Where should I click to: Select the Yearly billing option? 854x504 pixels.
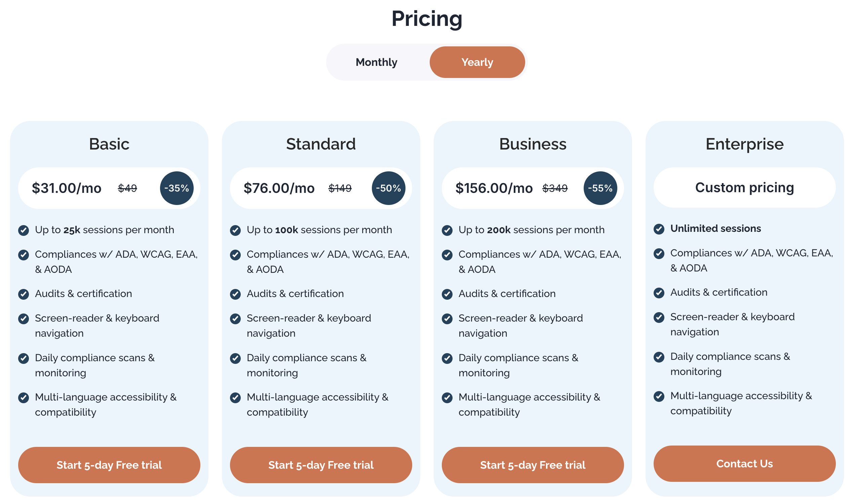click(x=477, y=62)
